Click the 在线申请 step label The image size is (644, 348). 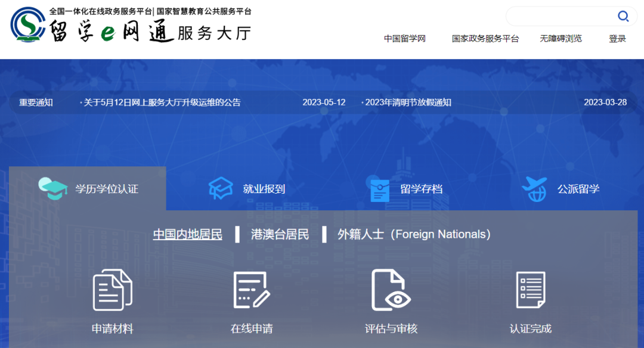[x=252, y=328]
